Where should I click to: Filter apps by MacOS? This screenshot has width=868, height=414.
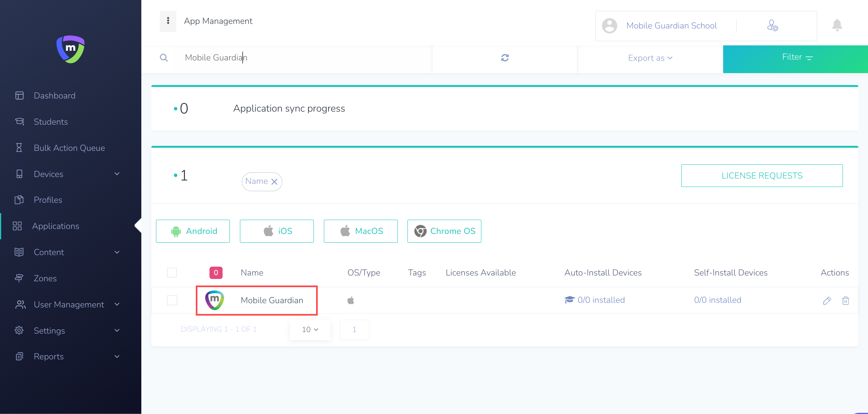[361, 231]
